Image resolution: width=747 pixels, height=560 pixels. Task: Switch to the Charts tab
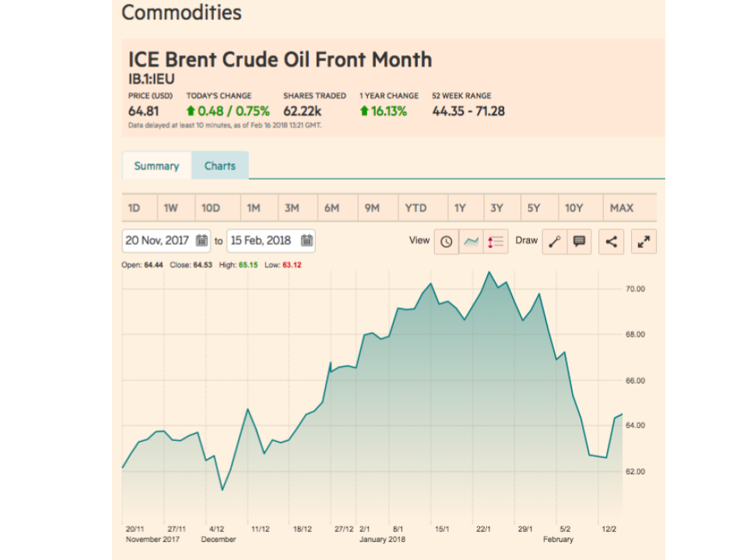(x=220, y=166)
